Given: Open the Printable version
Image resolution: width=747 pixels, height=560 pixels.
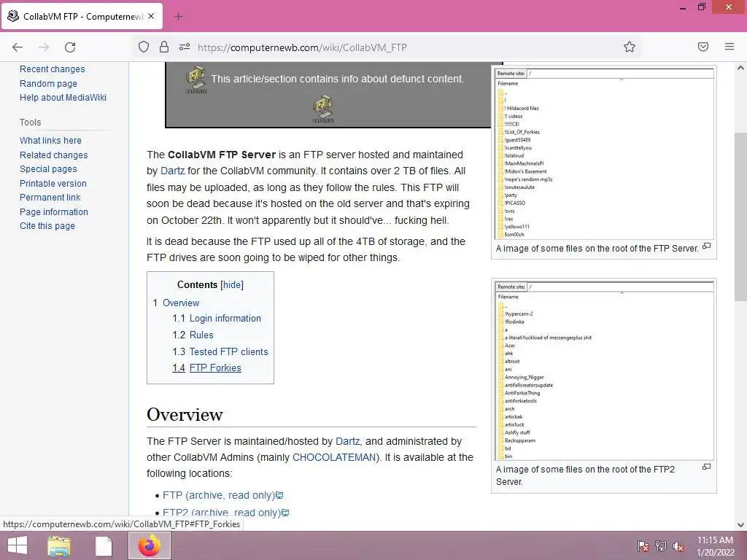Looking at the screenshot, I should click(x=53, y=183).
